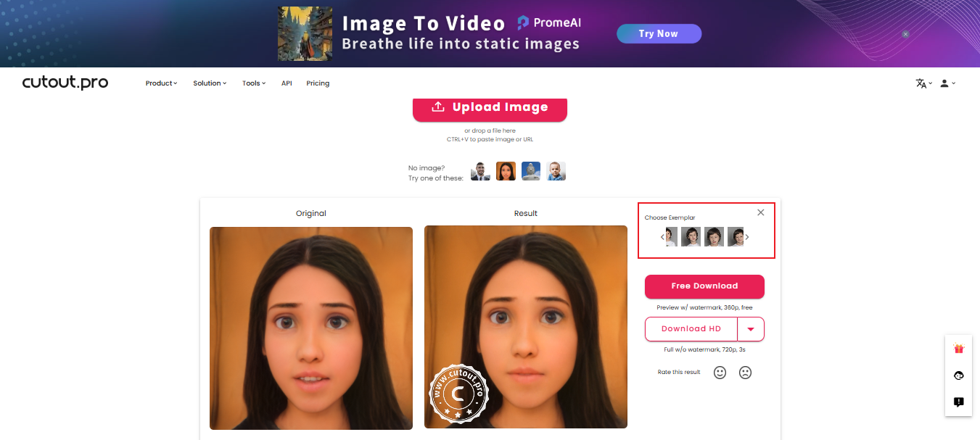This screenshot has width=980, height=440.
Task: Click the cutout.pro logo
Action: 65,83
